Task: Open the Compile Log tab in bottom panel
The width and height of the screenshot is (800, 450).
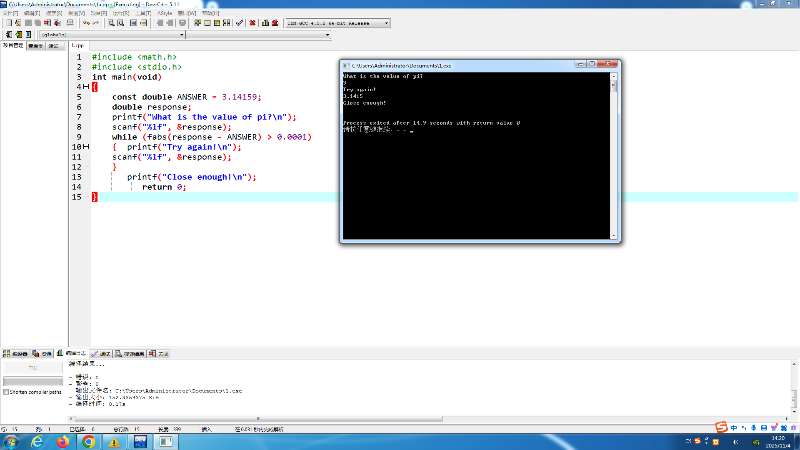Action: coord(71,353)
